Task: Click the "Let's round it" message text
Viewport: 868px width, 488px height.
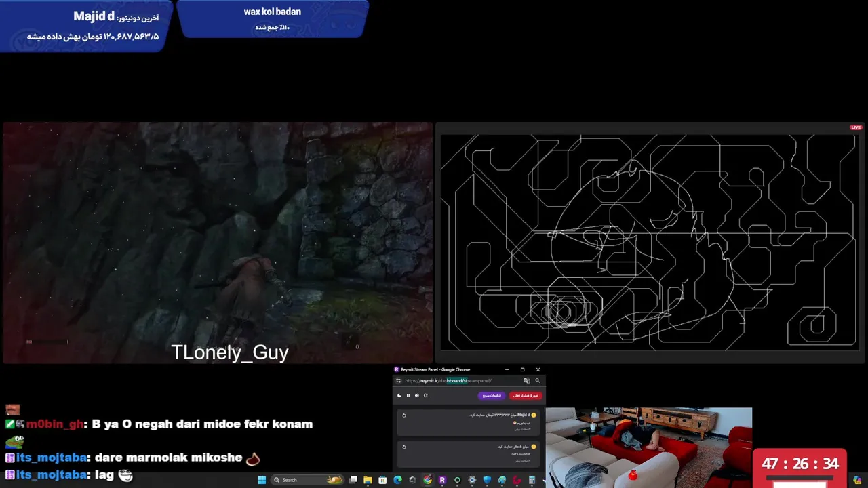Action: (x=521, y=454)
